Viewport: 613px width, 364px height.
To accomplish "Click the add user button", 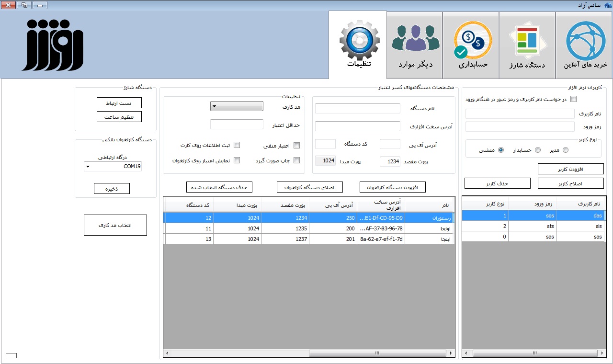I will point(570,169).
